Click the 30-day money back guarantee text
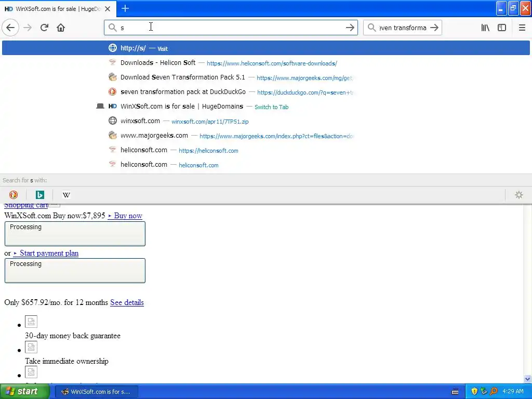Screen dimensions: 532x399 point(73,336)
